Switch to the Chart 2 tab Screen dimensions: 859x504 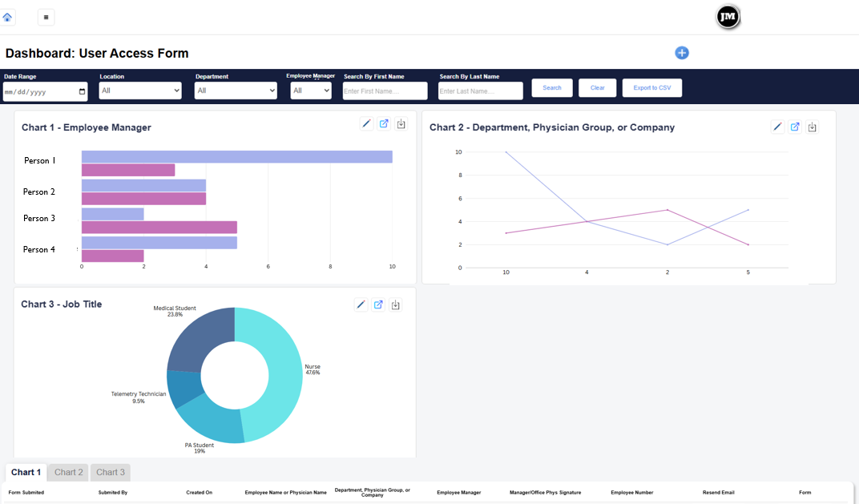tap(69, 473)
